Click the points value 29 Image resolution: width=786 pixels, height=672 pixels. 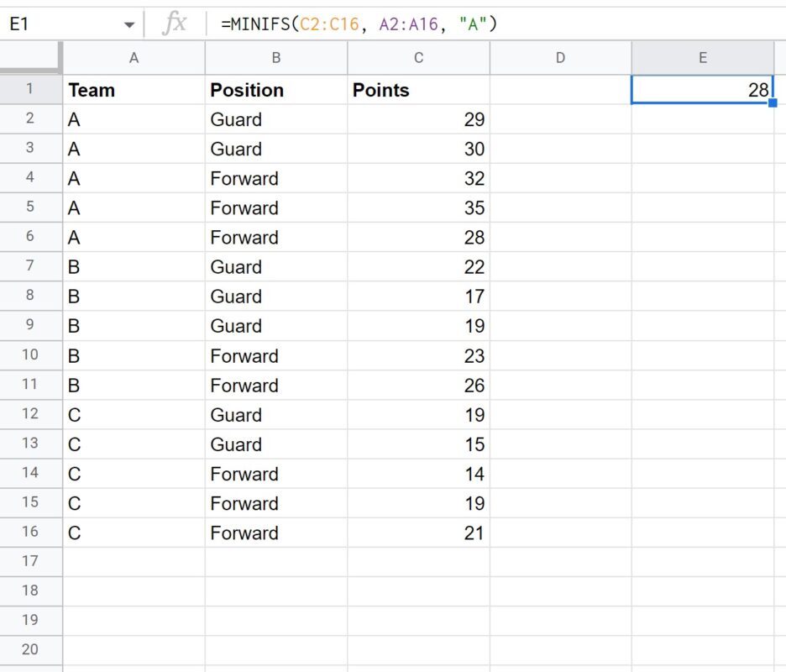pos(418,119)
